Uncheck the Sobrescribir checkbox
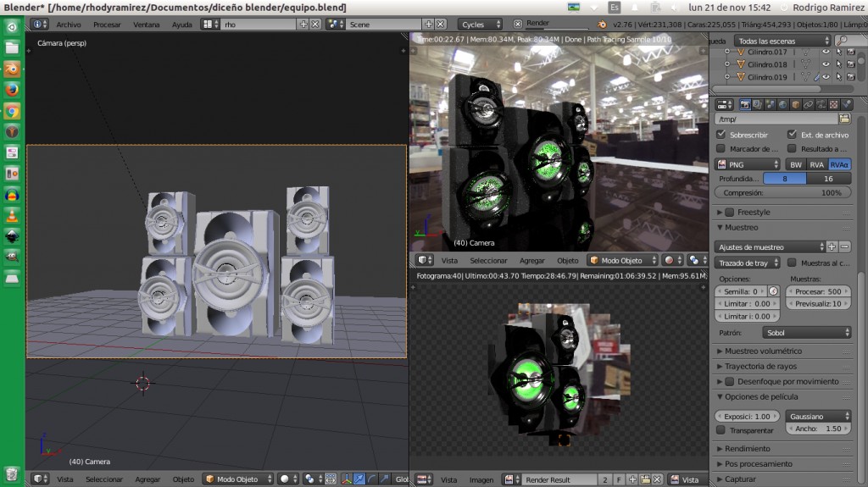The image size is (868, 487). tap(721, 134)
